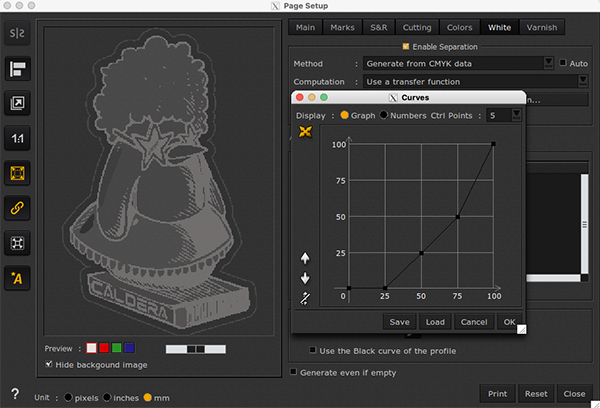Select the blue preview swatch
Viewport: 600px width, 408px height.
coord(130,348)
